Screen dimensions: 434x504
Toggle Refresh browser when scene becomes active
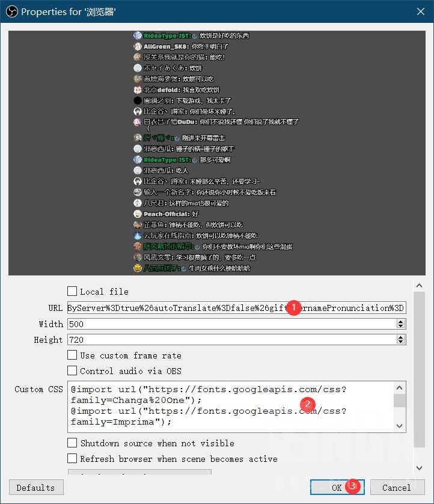[x=72, y=459]
